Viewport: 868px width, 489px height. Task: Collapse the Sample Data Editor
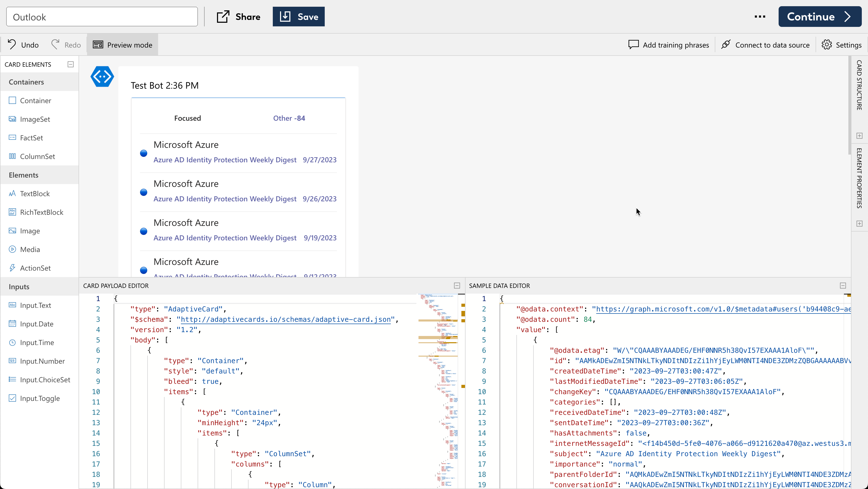point(843,285)
